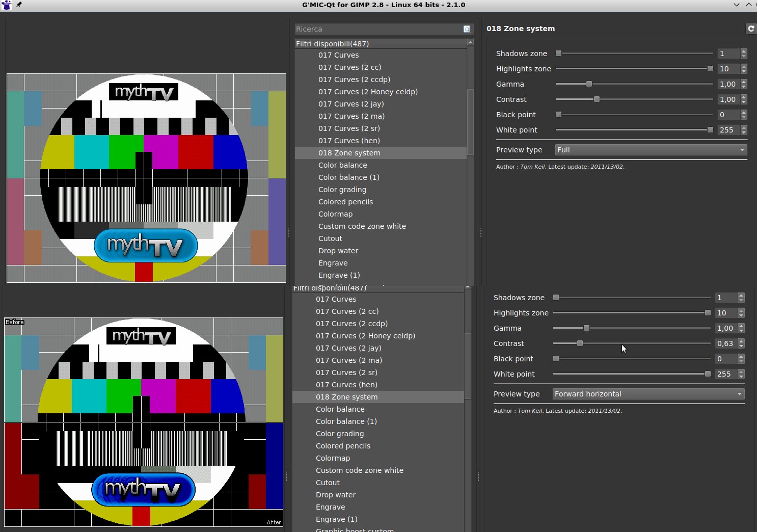This screenshot has width=757, height=532.
Task: Click the upper Contrast value field showing 1,00
Action: [x=728, y=99]
